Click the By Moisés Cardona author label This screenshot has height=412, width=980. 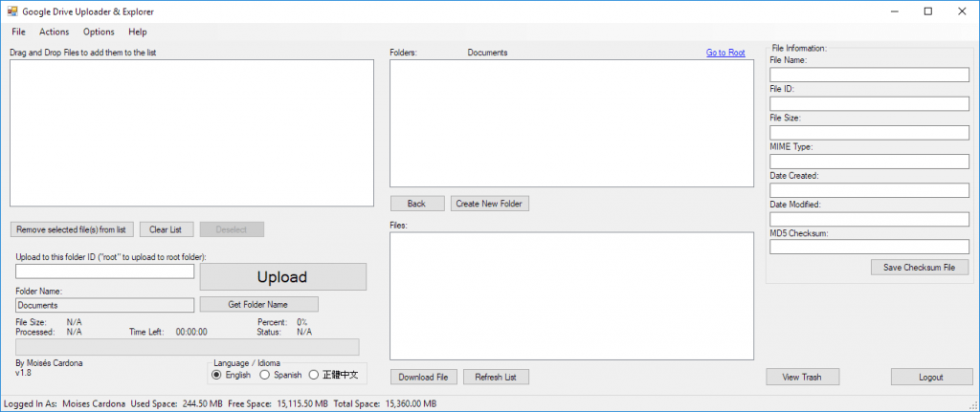point(49,362)
